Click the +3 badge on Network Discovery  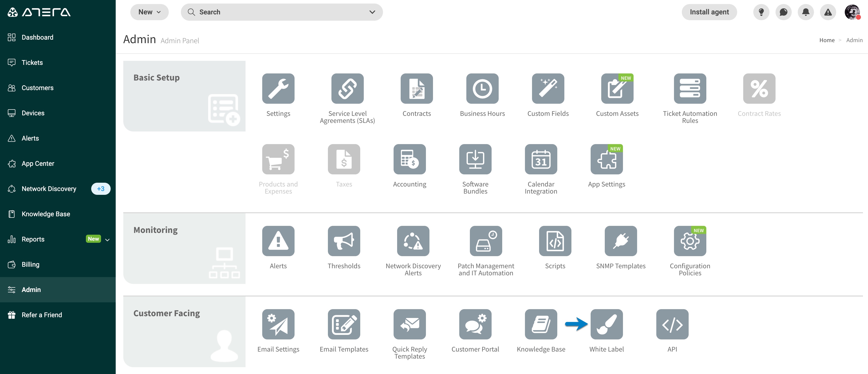pyautogui.click(x=100, y=189)
